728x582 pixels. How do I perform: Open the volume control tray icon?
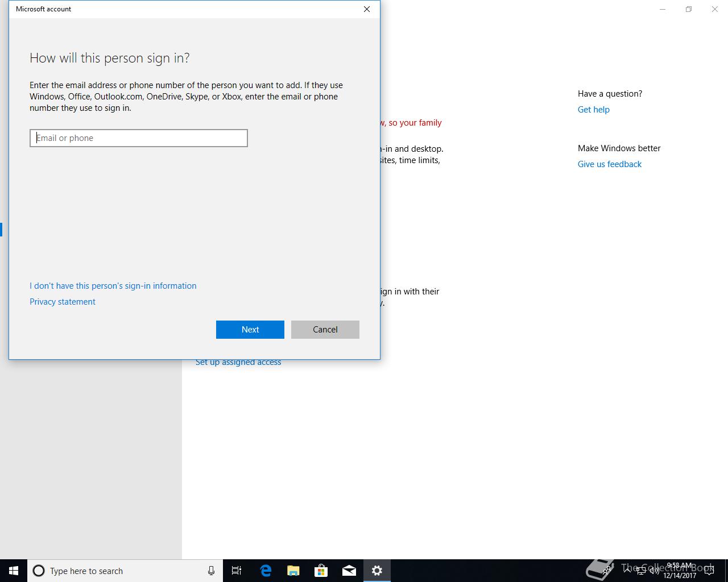point(654,571)
